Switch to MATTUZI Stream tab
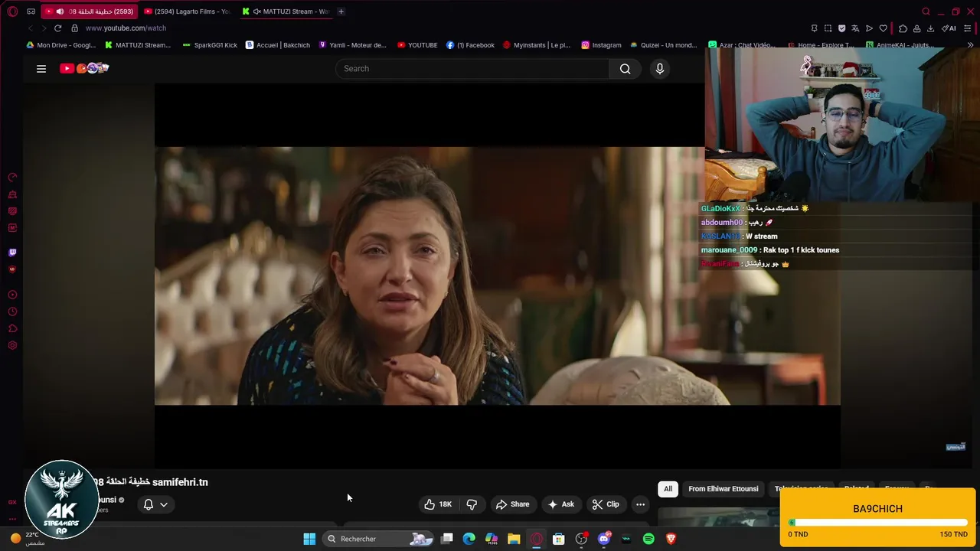 pos(286,11)
